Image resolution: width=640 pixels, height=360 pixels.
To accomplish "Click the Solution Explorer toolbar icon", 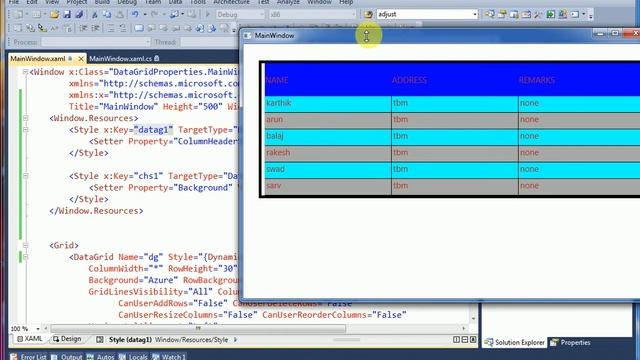I will [x=489, y=14].
